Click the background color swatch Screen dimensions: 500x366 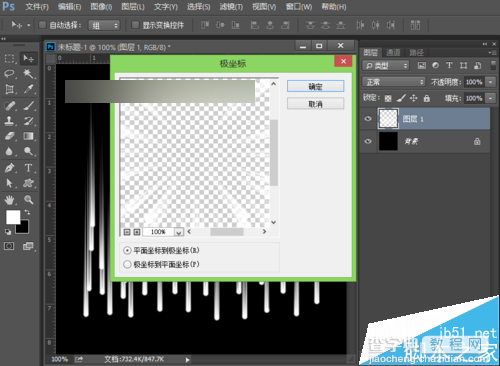pyautogui.click(x=25, y=229)
